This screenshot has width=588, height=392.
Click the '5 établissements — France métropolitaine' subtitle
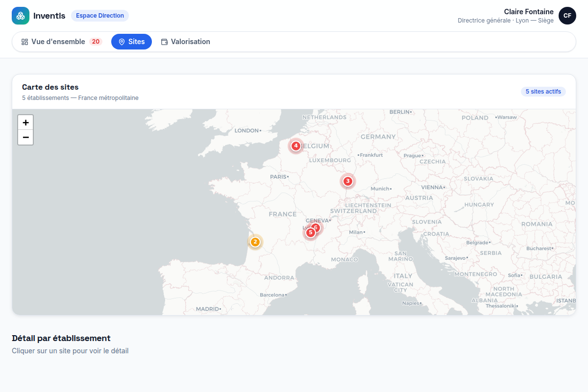point(80,98)
